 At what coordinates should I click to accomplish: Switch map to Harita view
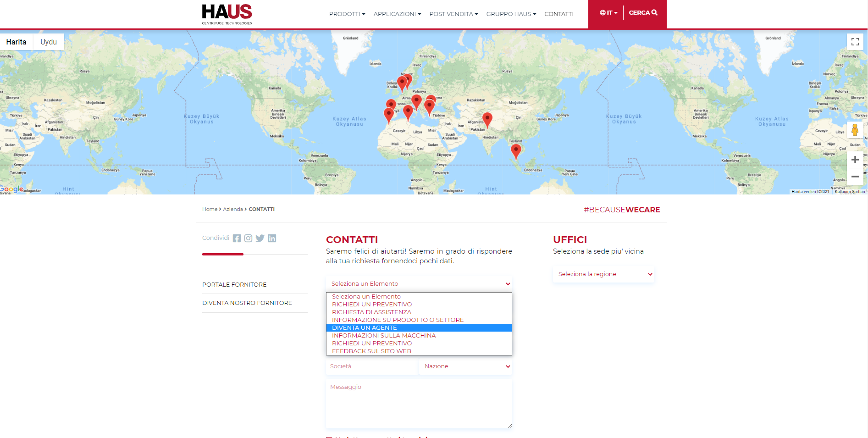click(x=16, y=42)
